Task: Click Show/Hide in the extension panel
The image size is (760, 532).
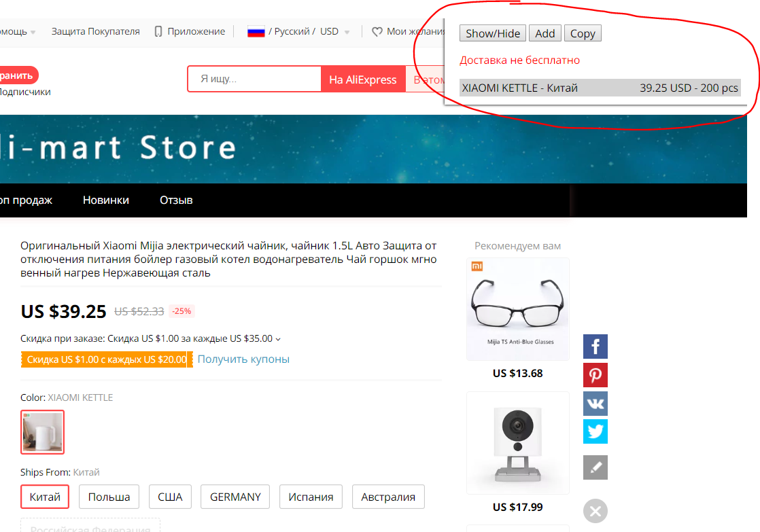Action: (x=492, y=33)
